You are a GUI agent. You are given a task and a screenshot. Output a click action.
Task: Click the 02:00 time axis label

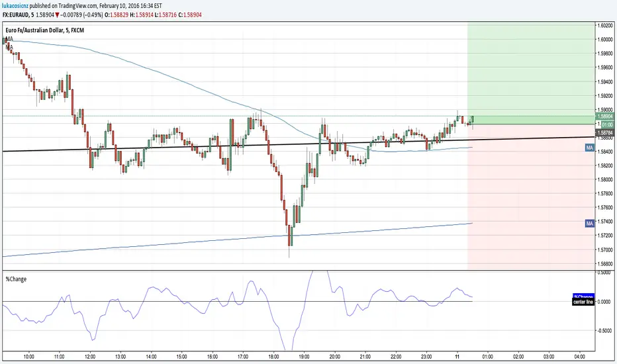click(x=518, y=357)
